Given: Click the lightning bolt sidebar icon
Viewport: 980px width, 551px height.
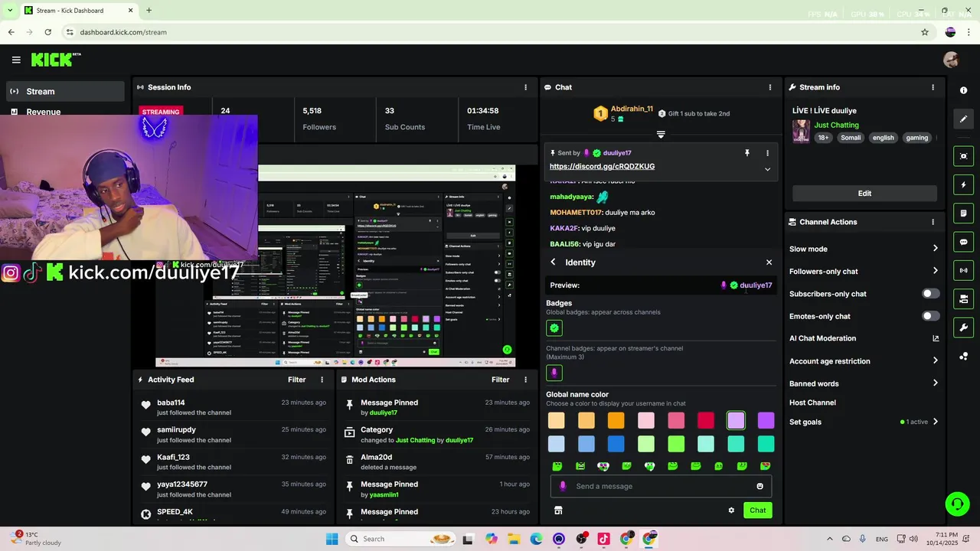Looking at the screenshot, I should click(963, 184).
